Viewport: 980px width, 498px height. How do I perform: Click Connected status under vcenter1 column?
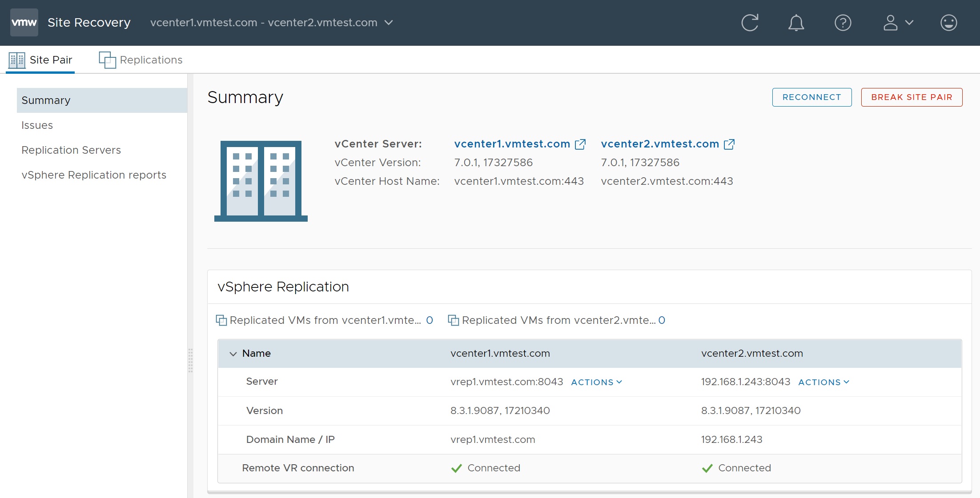tap(486, 468)
